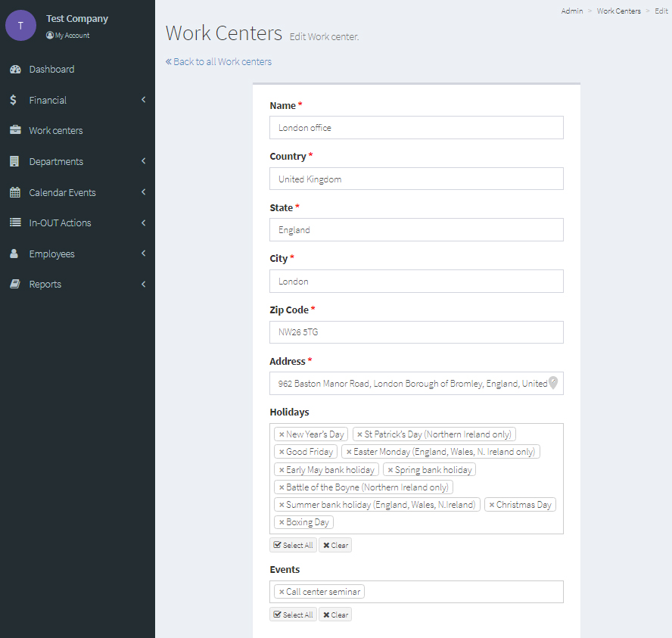Click the Dashboard gauge icon in sidebar
Viewport: 672px width, 638px height.
pyautogui.click(x=14, y=70)
